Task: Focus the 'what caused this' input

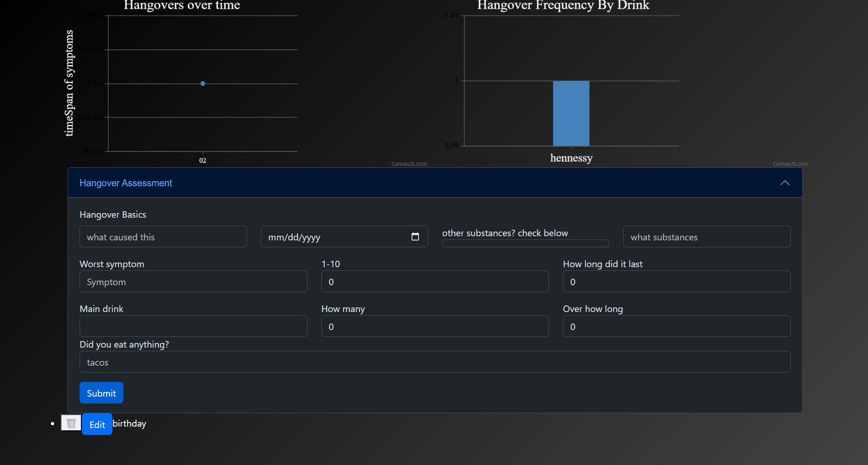Action: click(163, 237)
